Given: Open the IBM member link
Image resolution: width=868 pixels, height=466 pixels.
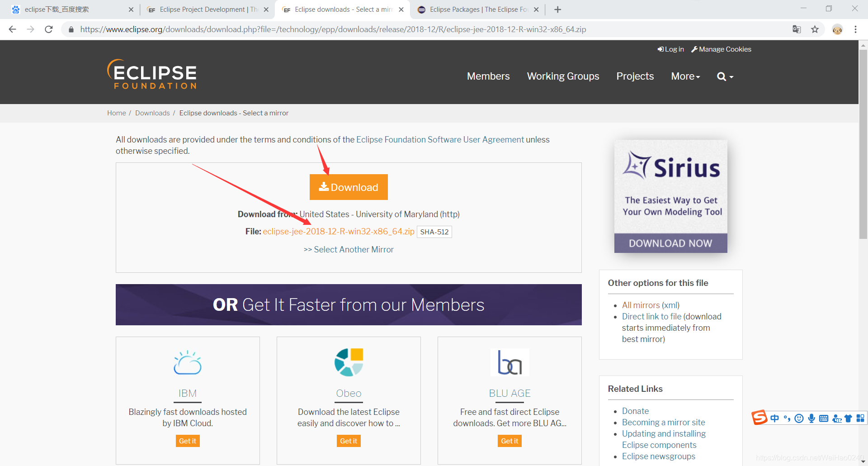Looking at the screenshot, I should tap(188, 394).
